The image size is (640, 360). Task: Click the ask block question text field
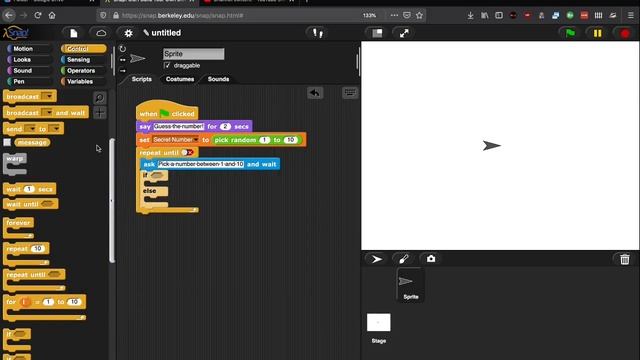click(201, 164)
